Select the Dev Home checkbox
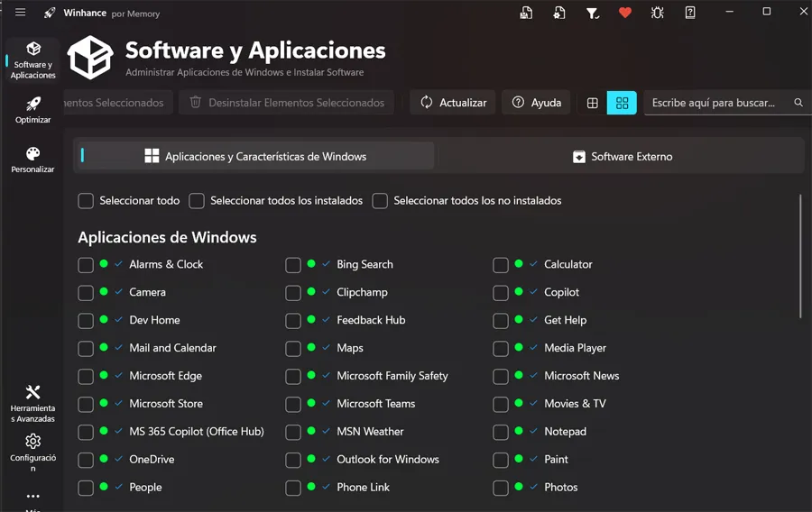The height and width of the screenshot is (512, 812). (86, 321)
